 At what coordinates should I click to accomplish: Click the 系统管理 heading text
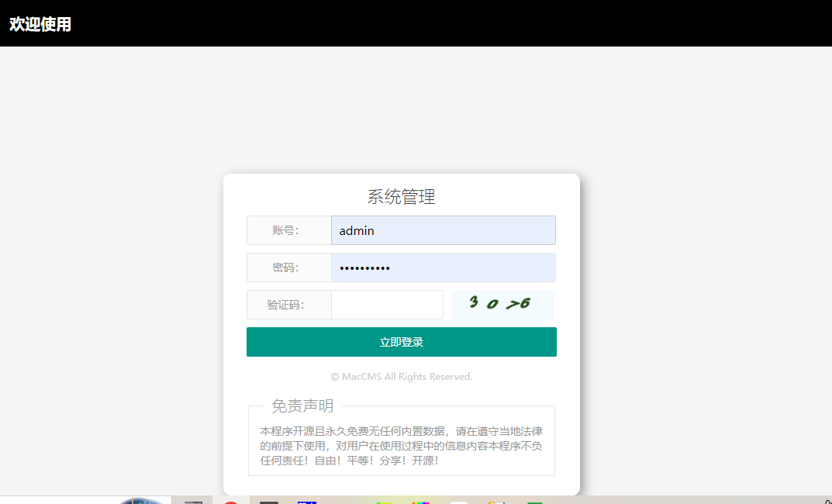tap(401, 197)
